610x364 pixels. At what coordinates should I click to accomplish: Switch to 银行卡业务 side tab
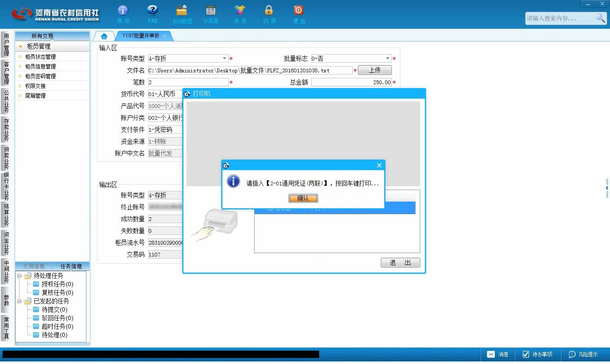click(x=6, y=186)
